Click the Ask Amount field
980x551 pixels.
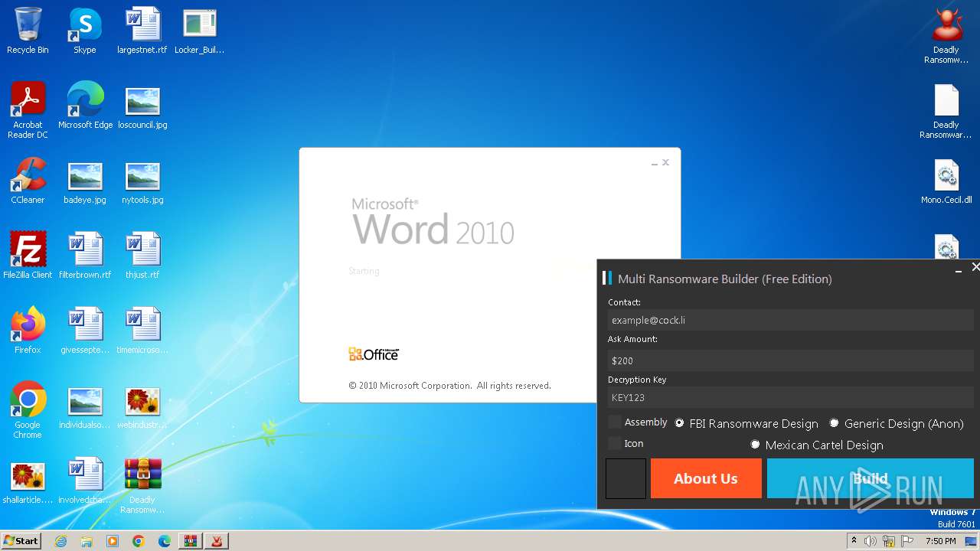[x=790, y=360]
